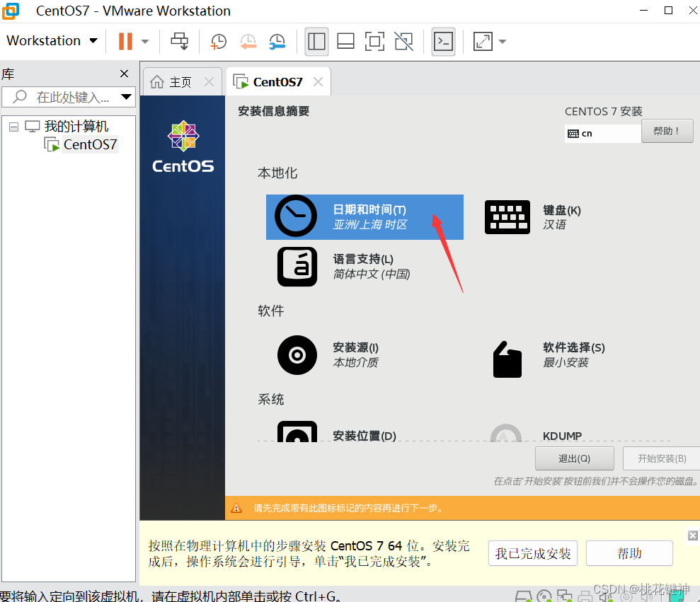Open KDUMP settings
The width and height of the screenshot is (700, 602).
pyautogui.click(x=561, y=436)
